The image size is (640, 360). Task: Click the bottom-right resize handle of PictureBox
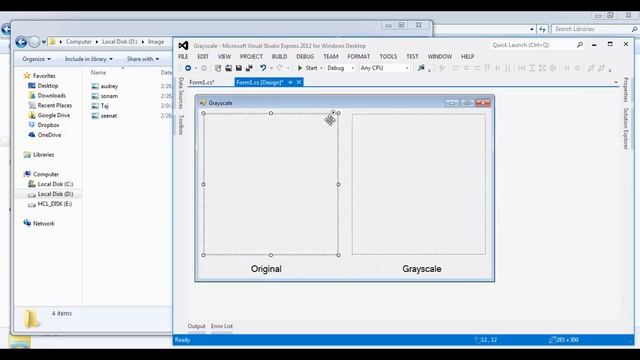(338, 255)
